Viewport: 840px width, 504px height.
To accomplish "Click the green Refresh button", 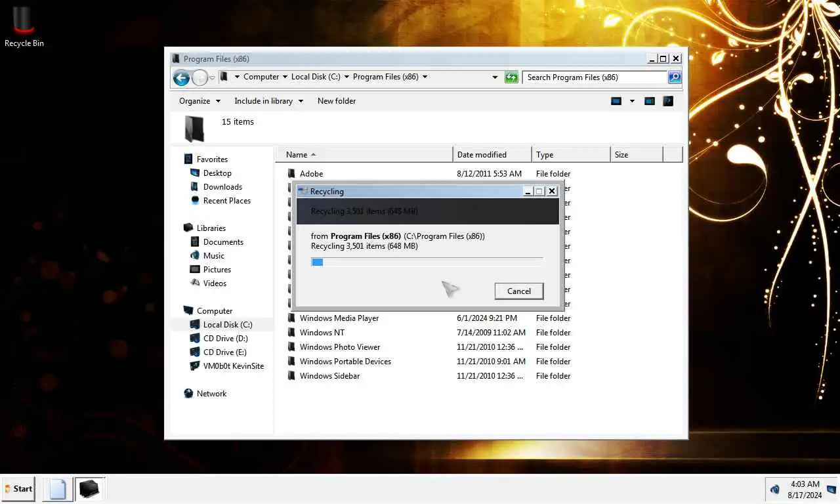I will 511,77.
